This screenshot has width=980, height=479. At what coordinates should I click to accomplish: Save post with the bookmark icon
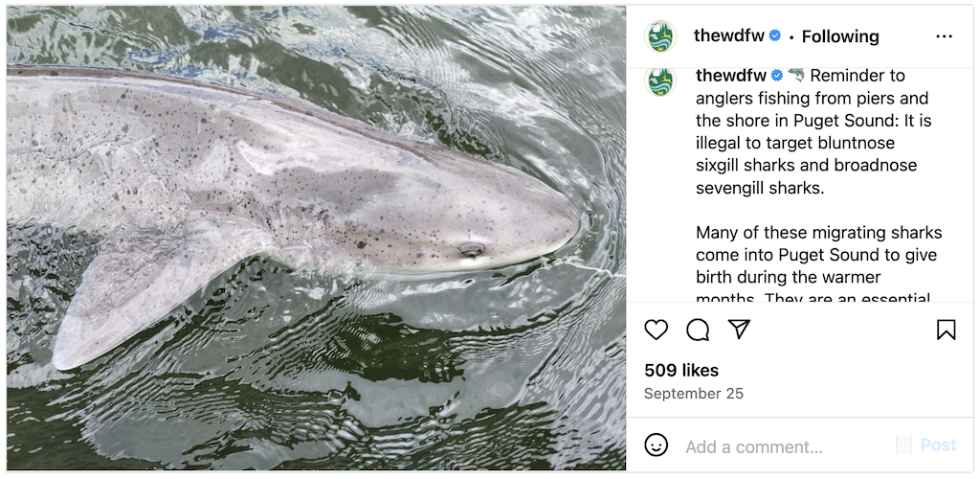(946, 330)
